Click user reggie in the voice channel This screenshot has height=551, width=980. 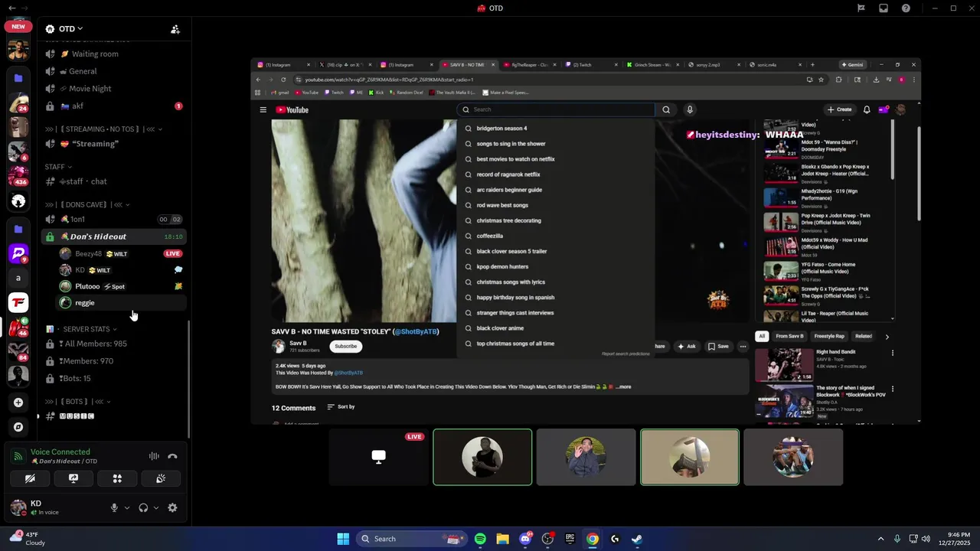(122, 303)
